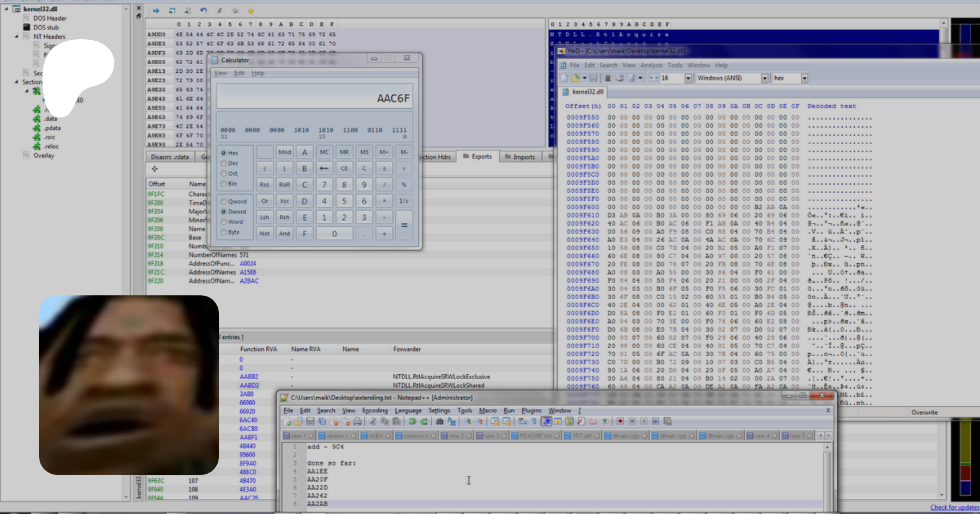
Task: Click Notepad++ Save file icon
Action: (310, 422)
